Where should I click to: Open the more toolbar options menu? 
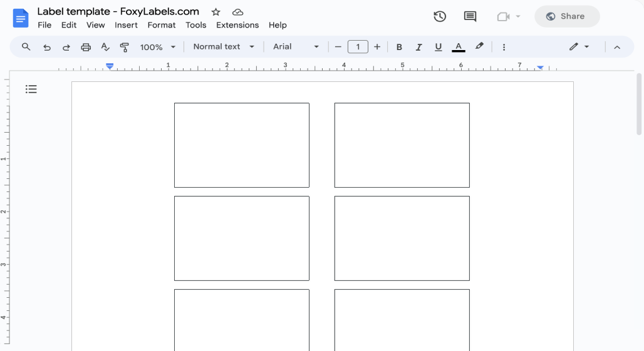tap(504, 47)
